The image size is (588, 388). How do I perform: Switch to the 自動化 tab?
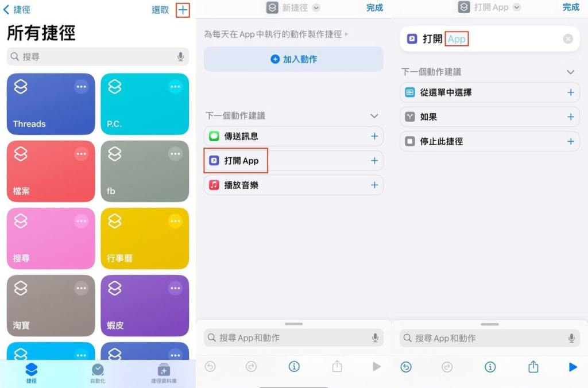click(x=98, y=372)
